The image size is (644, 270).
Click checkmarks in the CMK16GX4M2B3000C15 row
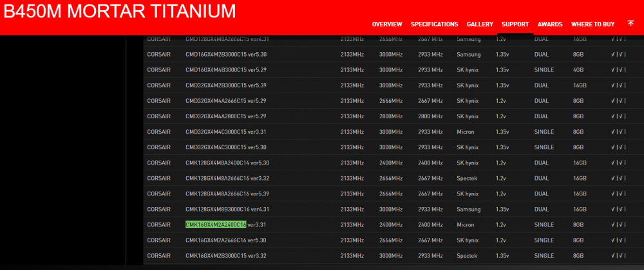click(618, 256)
